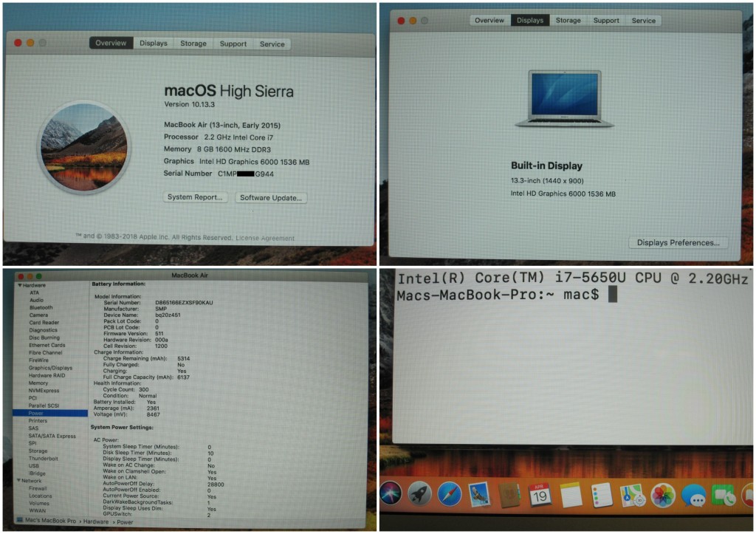Image resolution: width=756 pixels, height=534 pixels.
Task: Open Storage tab in Built-in Display window
Action: 568,20
